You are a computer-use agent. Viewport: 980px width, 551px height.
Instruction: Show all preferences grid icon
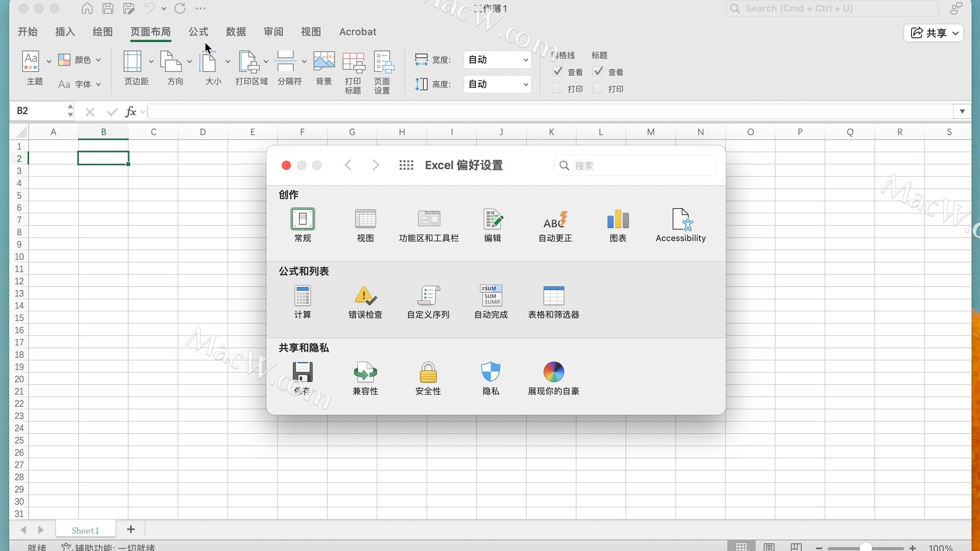[406, 165]
